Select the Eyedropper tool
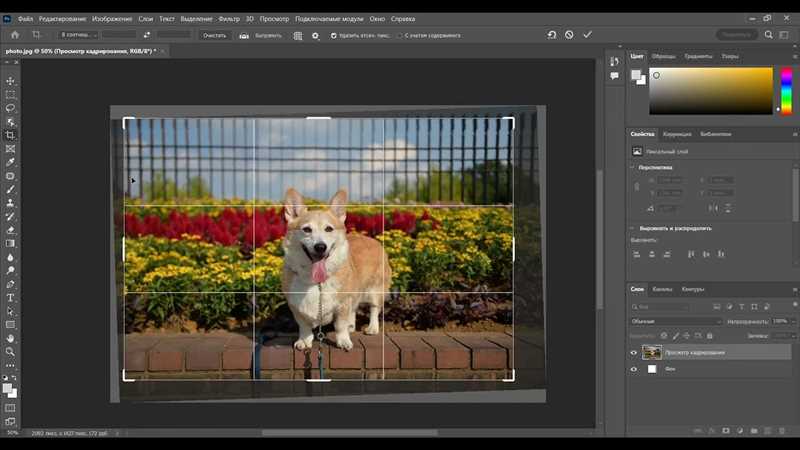Screen dimensions: 800x450 click(x=10, y=162)
